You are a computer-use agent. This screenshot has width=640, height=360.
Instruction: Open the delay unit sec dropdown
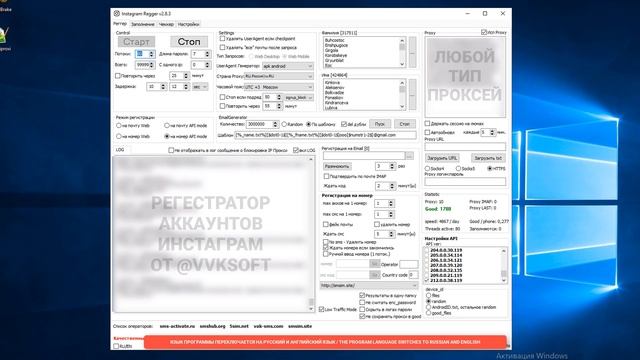200,87
